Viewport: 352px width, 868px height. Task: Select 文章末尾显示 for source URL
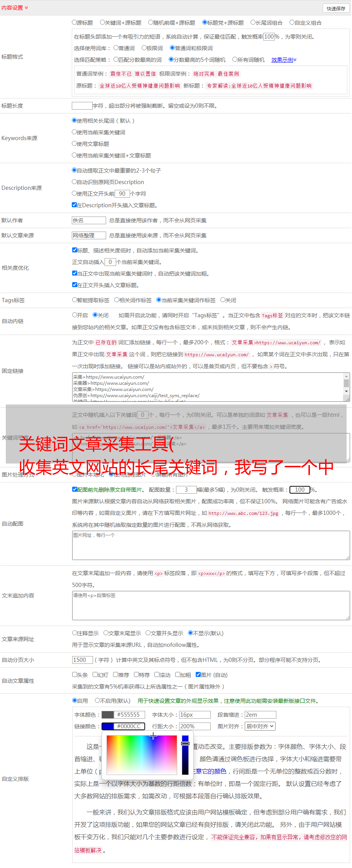pyautogui.click(x=106, y=633)
